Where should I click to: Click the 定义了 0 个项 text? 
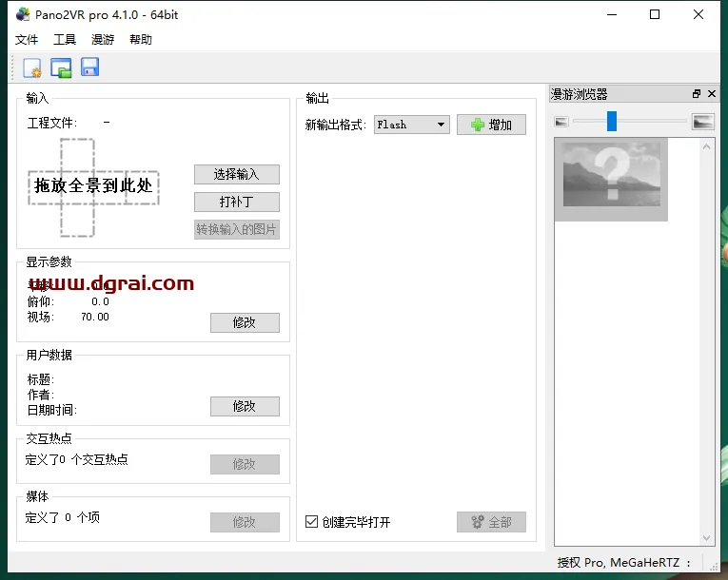pos(62,517)
